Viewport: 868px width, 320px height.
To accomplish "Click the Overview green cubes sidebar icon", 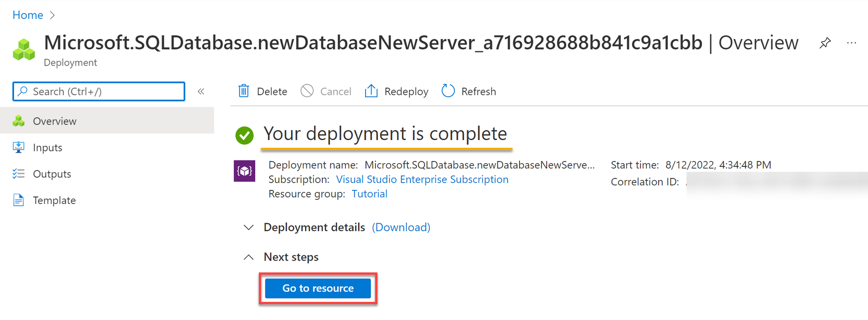I will point(19,121).
